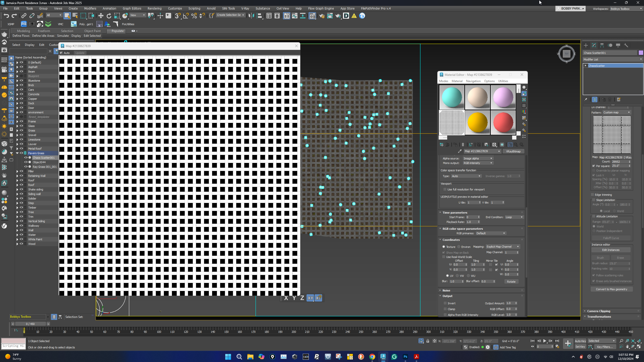
Task: Toggle Percent Snap in main toolbar
Action: tap(194, 16)
